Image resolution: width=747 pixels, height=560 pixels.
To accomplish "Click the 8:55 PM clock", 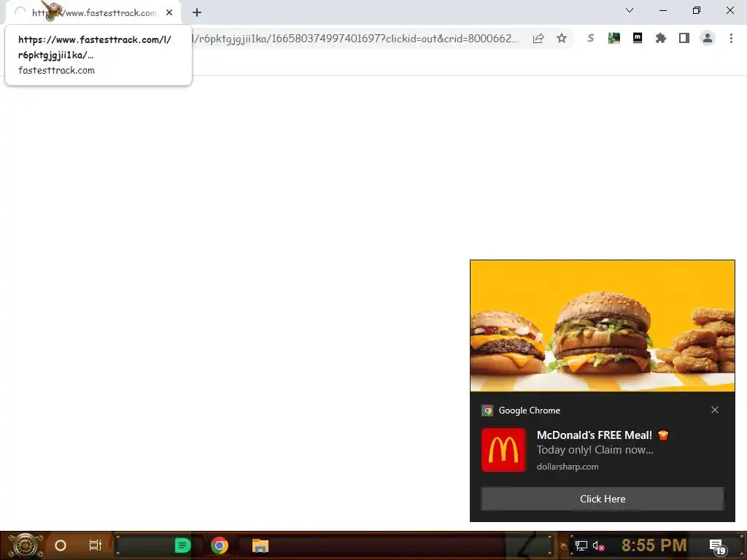I will pyautogui.click(x=654, y=545).
